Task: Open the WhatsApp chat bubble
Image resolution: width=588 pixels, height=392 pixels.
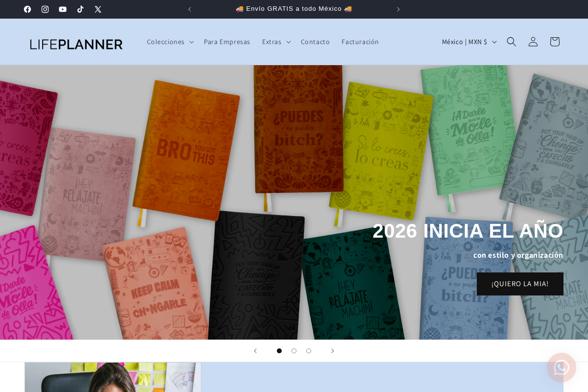Action: pos(561,367)
